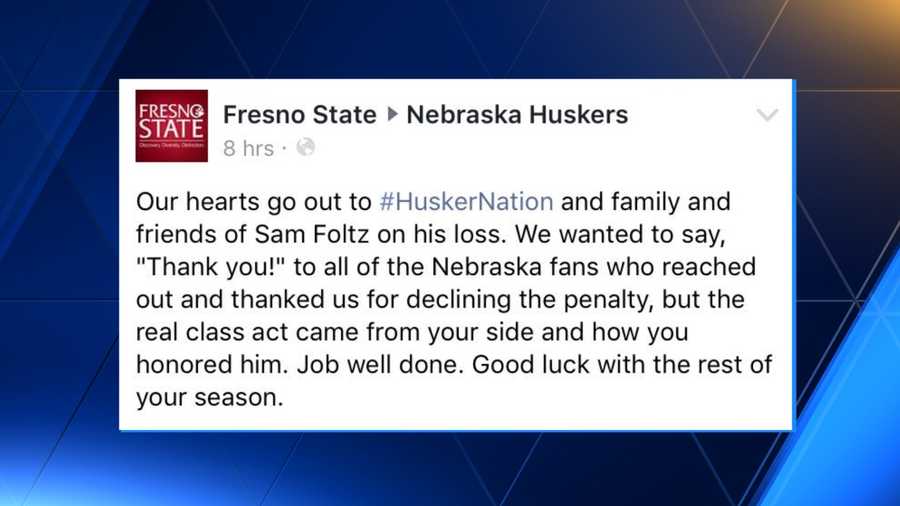Click the globe public audience icon

tap(305, 147)
